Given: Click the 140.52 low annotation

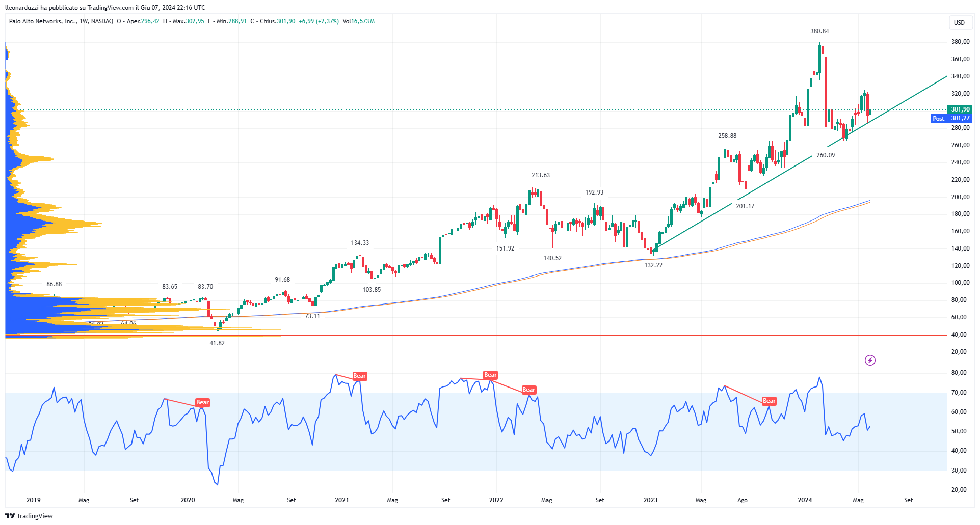Looking at the screenshot, I should pyautogui.click(x=552, y=258).
